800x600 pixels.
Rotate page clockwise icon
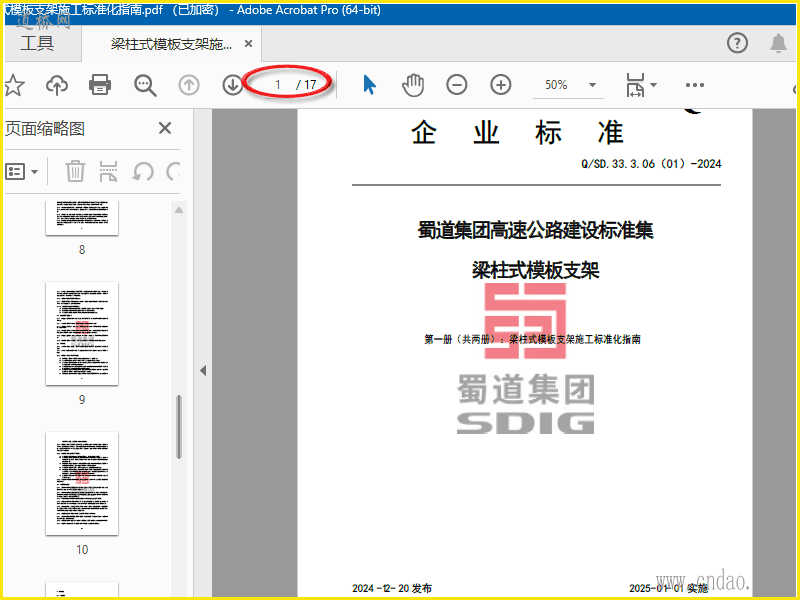[173, 171]
